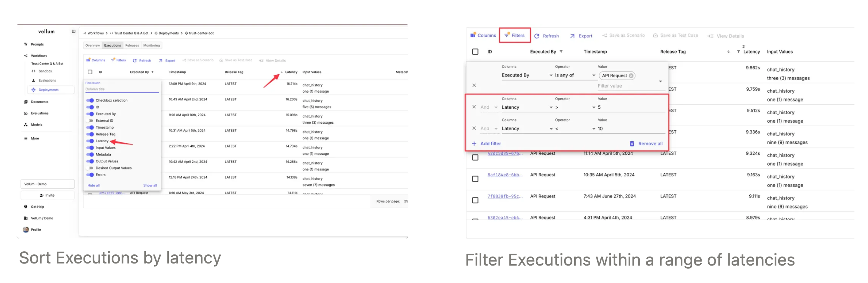Click Columns in the Sort Executions screenshot toolbar
This screenshot has width=868, height=283.
coord(96,60)
